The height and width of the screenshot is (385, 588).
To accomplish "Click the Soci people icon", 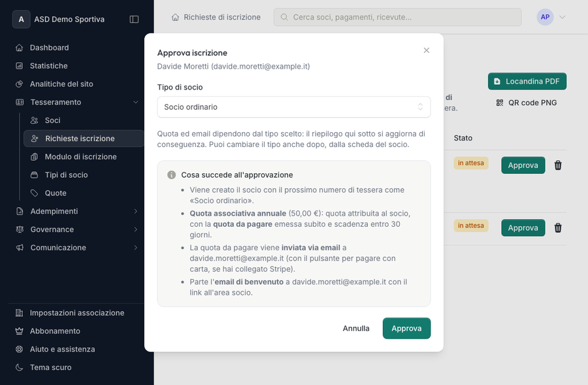I will 34,120.
